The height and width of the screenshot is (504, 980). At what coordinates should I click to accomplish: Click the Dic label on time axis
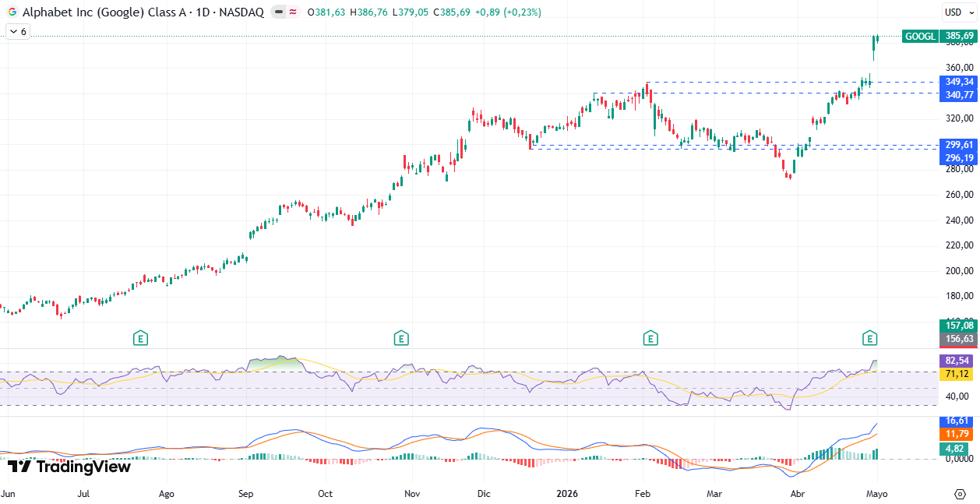(484, 494)
